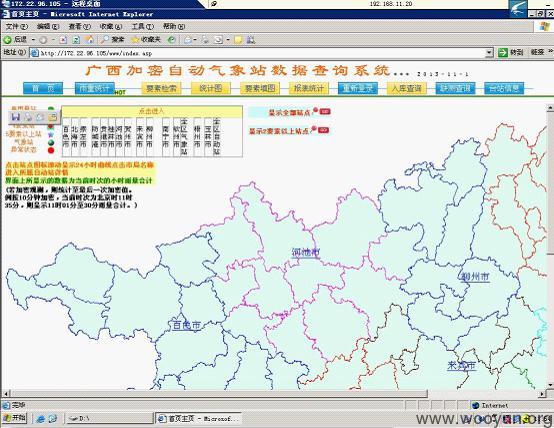Screen dimensions: 554x428
Task: Open the 台站信息 navigation tab
Action: coord(504,88)
